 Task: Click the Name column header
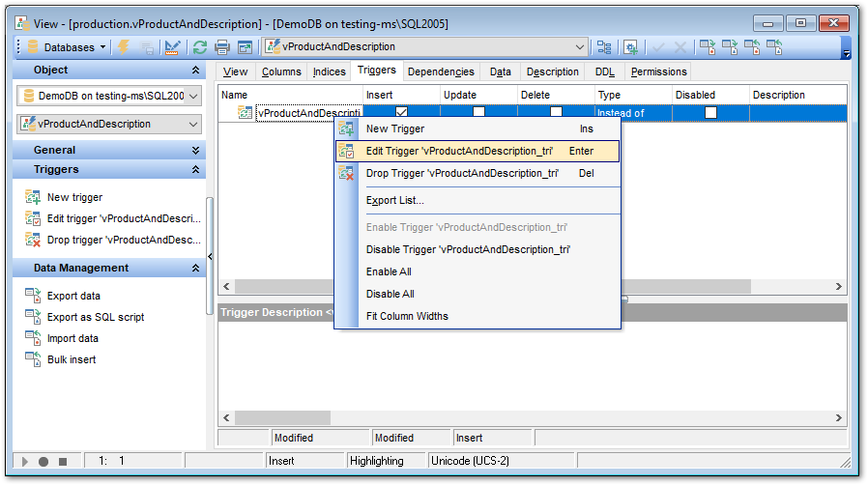point(291,95)
